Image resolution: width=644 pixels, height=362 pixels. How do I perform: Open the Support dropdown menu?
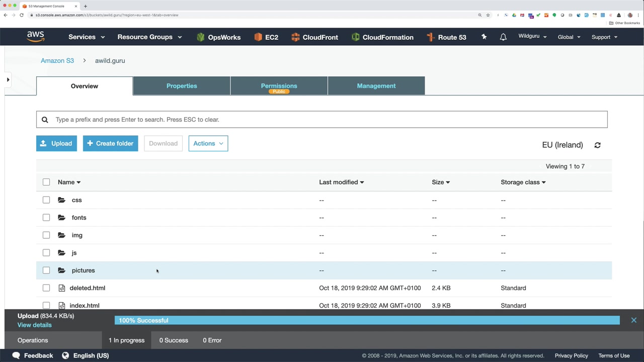pos(604,37)
